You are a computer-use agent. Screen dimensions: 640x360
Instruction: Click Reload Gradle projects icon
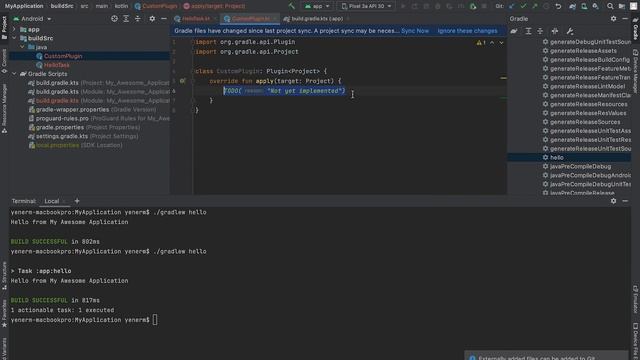pyautogui.click(x=514, y=31)
